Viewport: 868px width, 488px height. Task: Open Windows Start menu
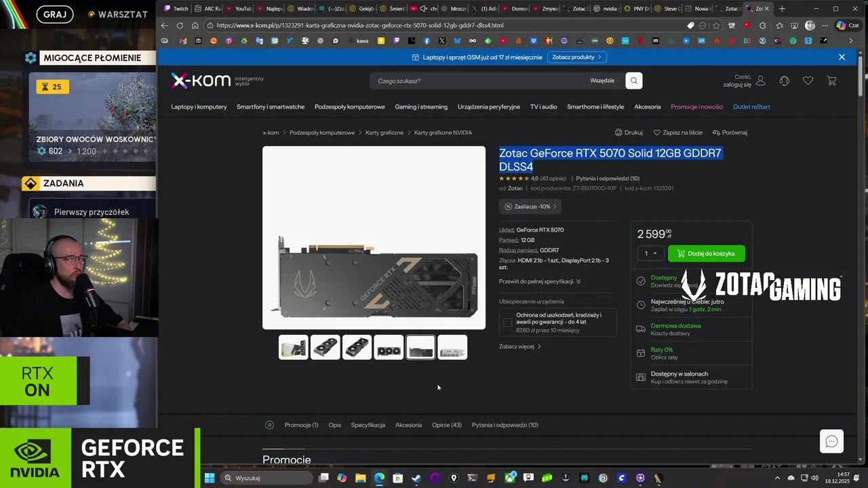(x=210, y=478)
